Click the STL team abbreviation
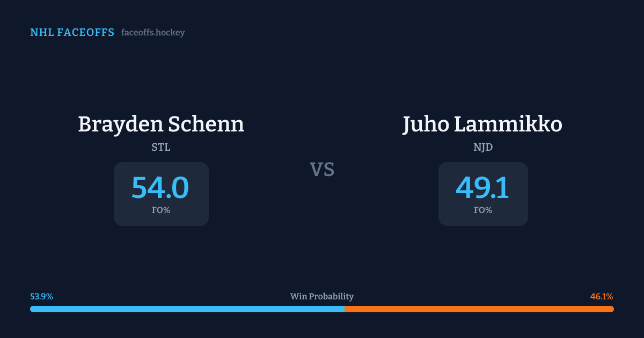This screenshot has width=644, height=338. click(161, 148)
